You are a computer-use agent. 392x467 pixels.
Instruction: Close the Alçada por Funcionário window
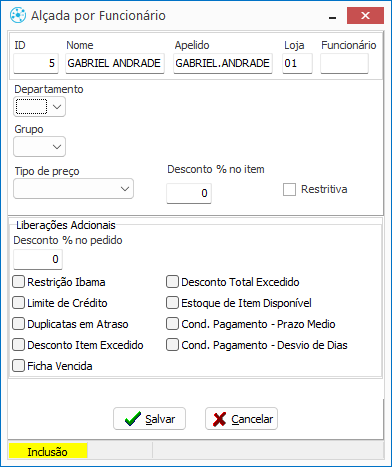click(x=365, y=16)
